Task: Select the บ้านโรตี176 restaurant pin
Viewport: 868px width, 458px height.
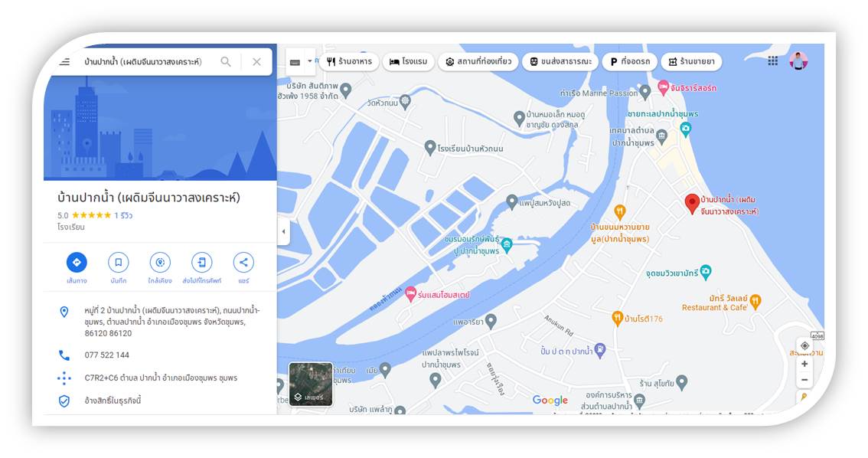Action: [617, 318]
